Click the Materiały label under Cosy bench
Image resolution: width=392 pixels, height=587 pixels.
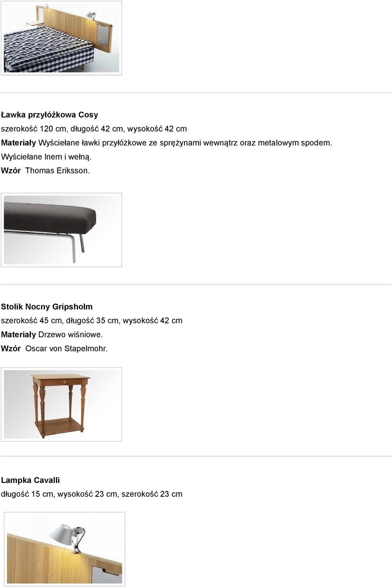[x=18, y=143]
